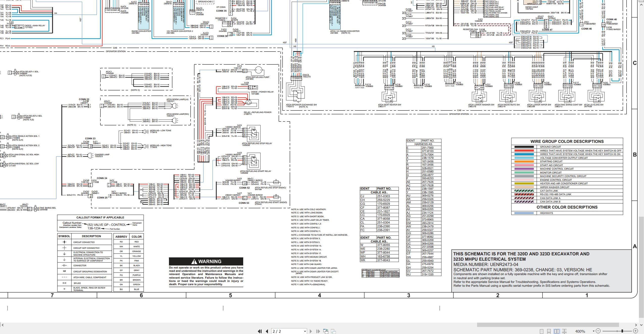Click the MEDIA NUMBER: UENR2473-04 line
The image size is (644, 334).
(486, 264)
